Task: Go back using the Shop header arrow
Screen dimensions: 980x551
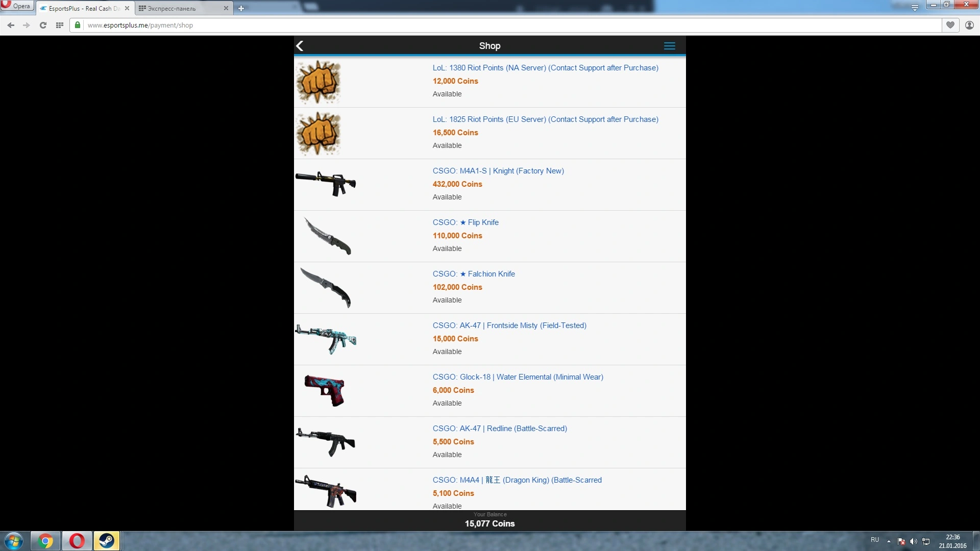Action: 300,46
